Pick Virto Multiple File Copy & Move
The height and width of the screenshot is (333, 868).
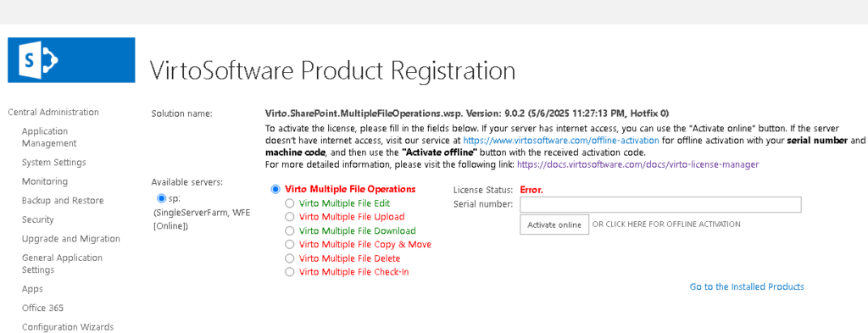(289, 245)
